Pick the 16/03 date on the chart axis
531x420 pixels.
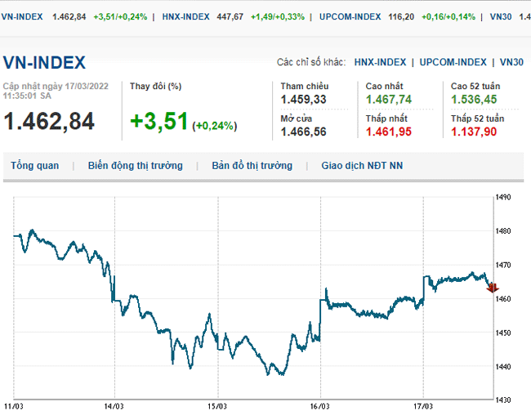319,405
